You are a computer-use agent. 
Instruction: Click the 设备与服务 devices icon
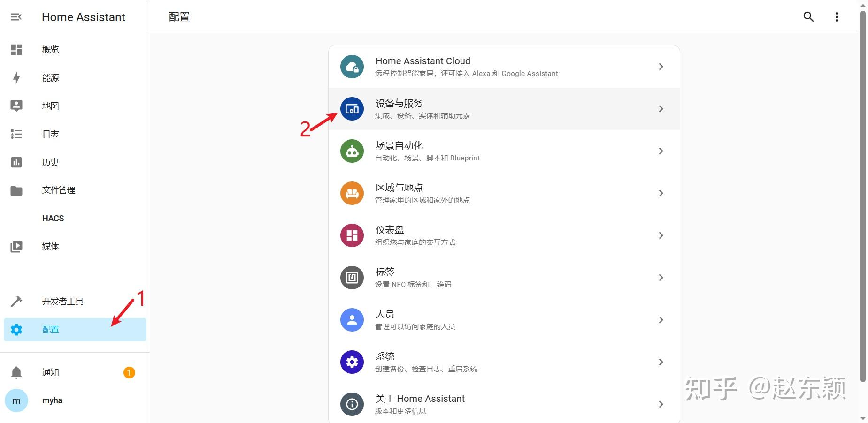(352, 109)
